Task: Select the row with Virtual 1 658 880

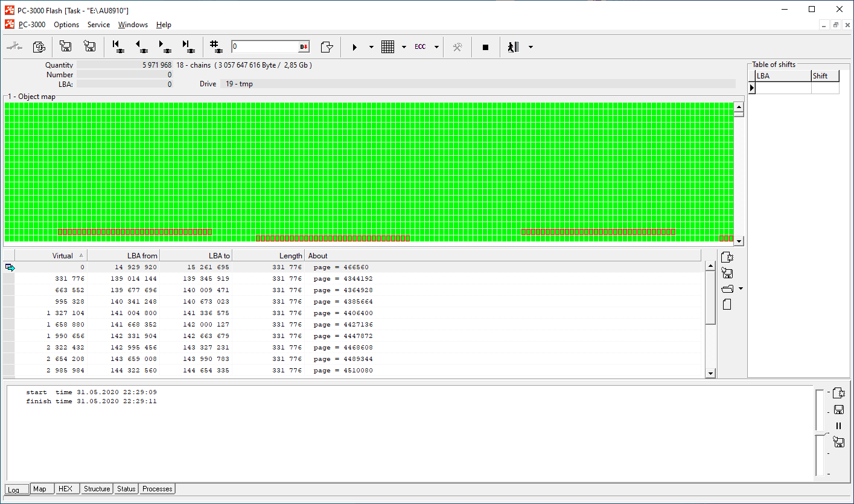Action: (x=353, y=325)
